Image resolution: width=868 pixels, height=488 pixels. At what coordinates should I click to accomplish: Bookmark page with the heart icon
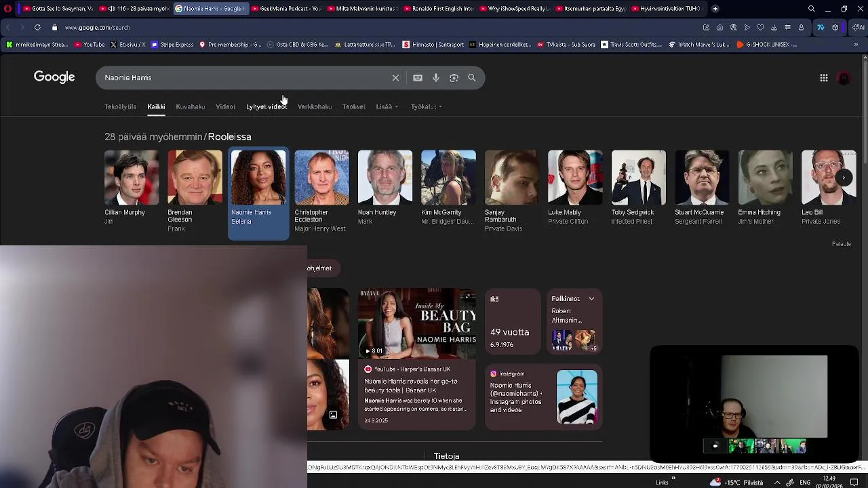coord(760,28)
